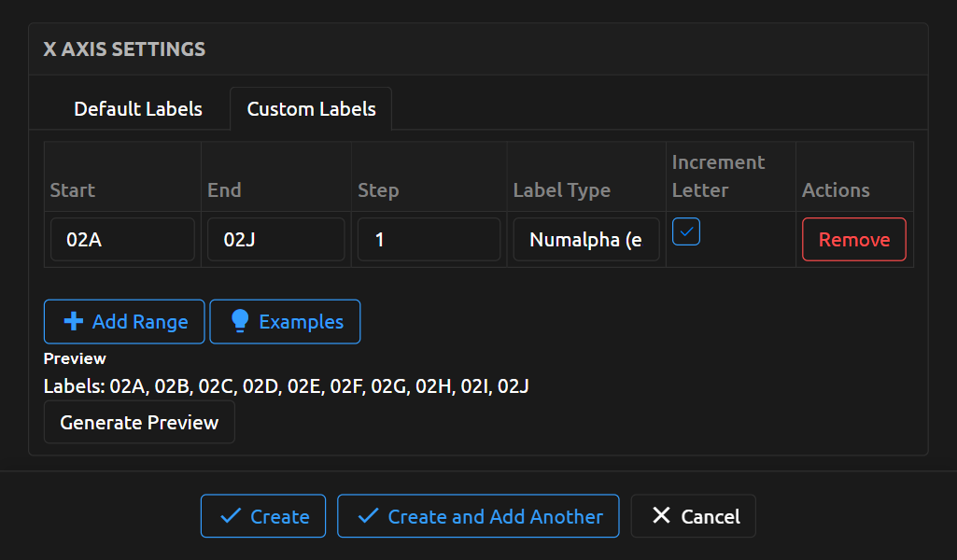
Task: Cancel the axis settings dialog
Action: pos(710,516)
